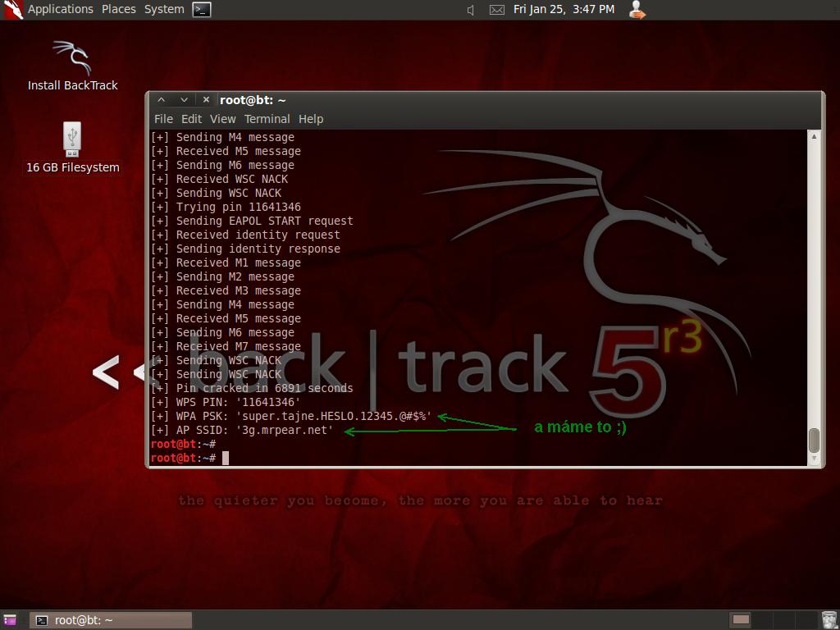Open the Trash icon in bottom panel

[x=829, y=620]
